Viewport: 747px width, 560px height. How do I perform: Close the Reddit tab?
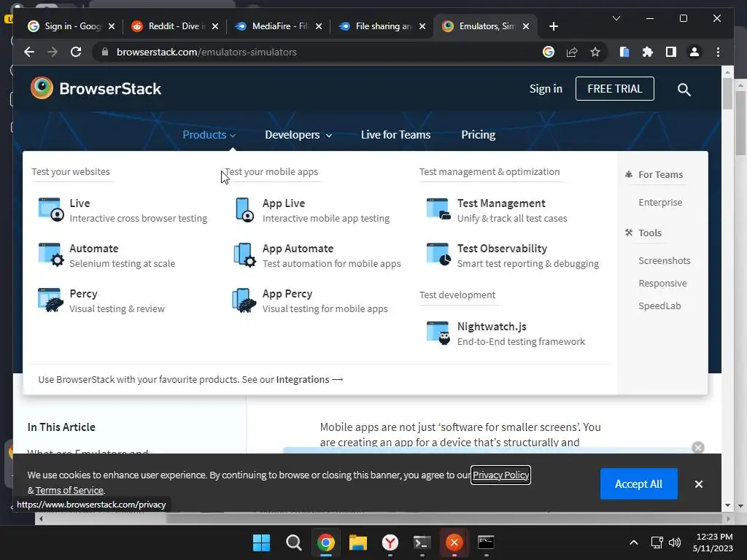[215, 26]
